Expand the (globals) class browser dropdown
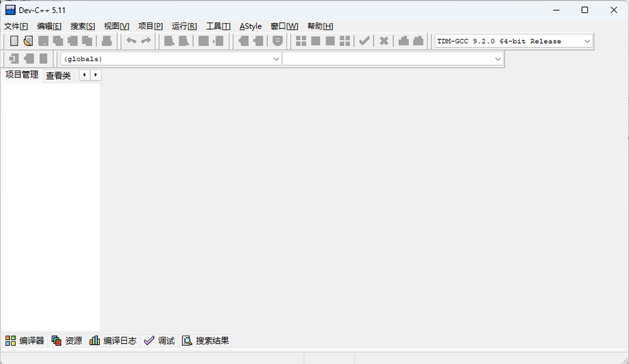This screenshot has height=364, width=629. [276, 59]
